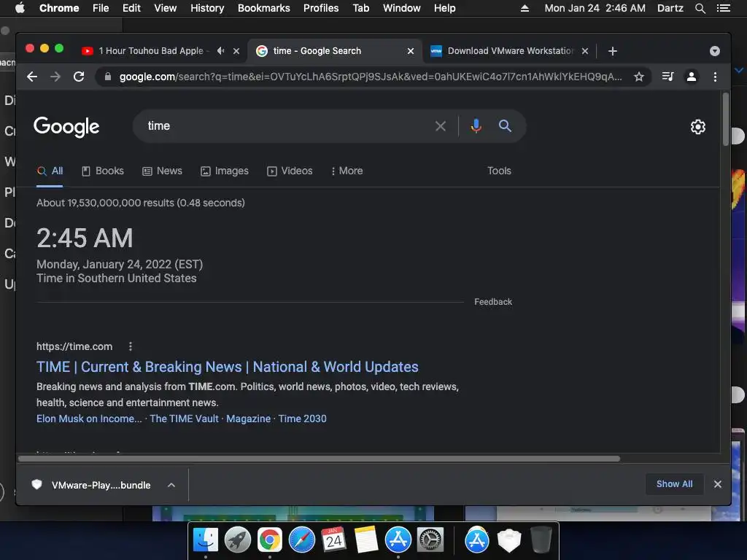
Task: Switch to Download VMware Workstation tab
Action: coord(510,51)
